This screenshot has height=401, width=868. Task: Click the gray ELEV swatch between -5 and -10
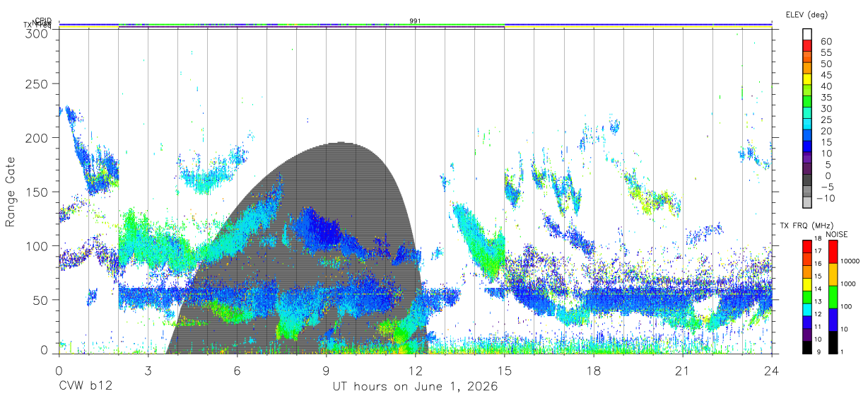(807, 192)
